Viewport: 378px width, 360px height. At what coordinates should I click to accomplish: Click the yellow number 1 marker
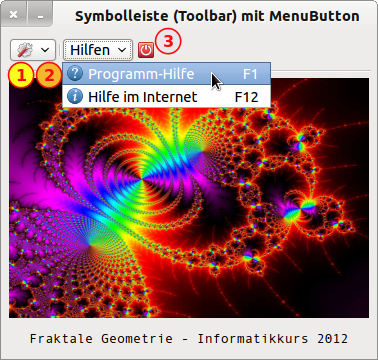click(x=21, y=75)
